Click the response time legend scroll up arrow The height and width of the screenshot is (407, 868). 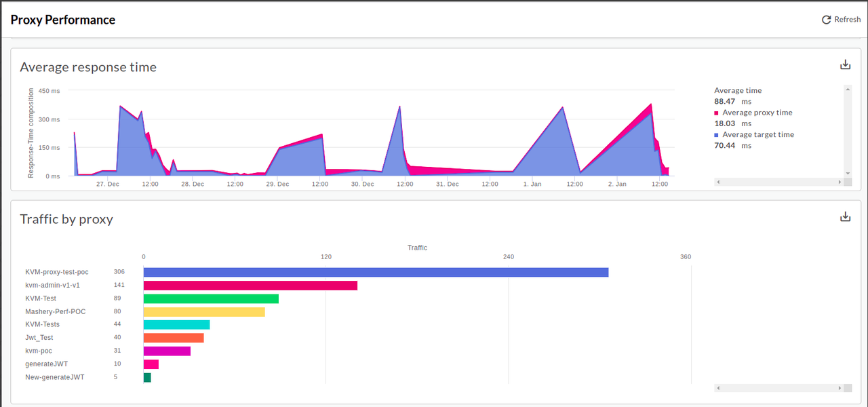coord(847,88)
